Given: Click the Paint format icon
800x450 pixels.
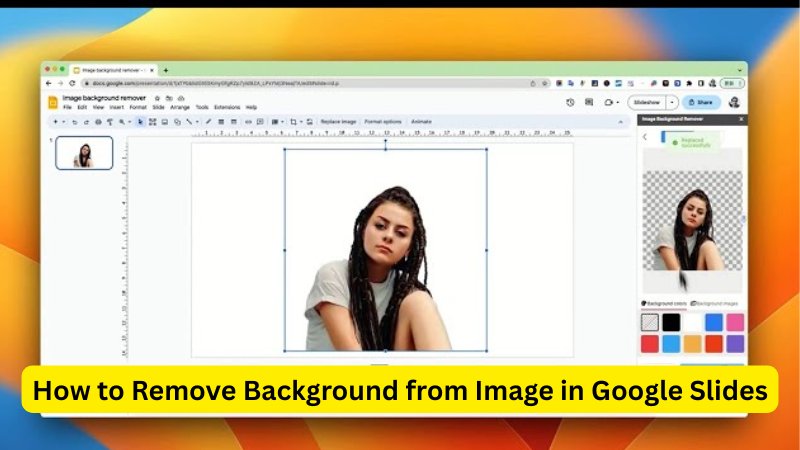Looking at the screenshot, I should (x=110, y=122).
